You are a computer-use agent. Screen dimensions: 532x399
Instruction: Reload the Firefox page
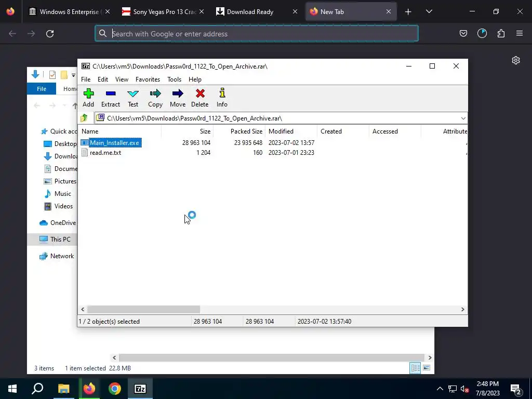50,34
